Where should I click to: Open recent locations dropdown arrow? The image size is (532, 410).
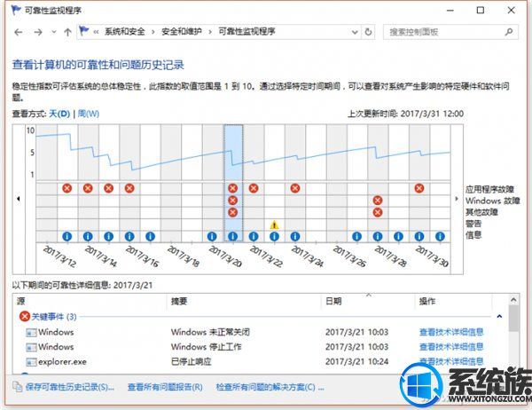click(53, 32)
